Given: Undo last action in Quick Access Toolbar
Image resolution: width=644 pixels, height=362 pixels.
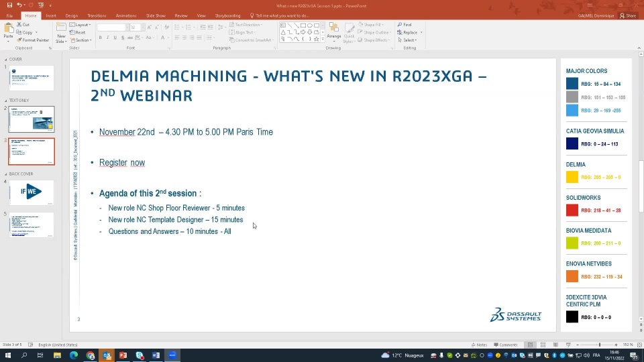Looking at the screenshot, I should pyautogui.click(x=19, y=5).
